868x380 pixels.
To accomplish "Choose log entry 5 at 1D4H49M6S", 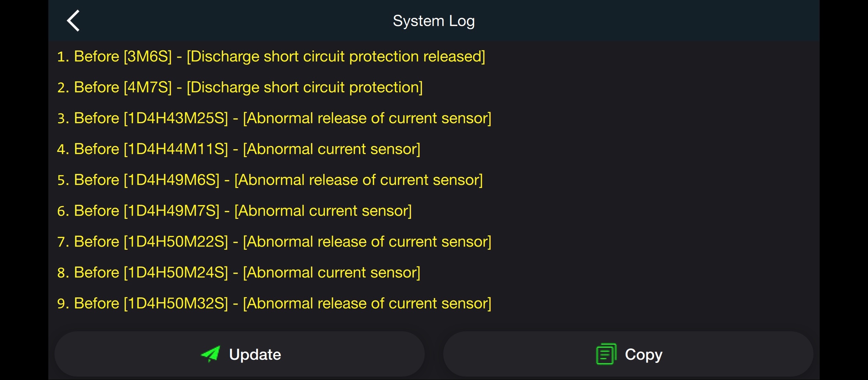I will (x=270, y=180).
